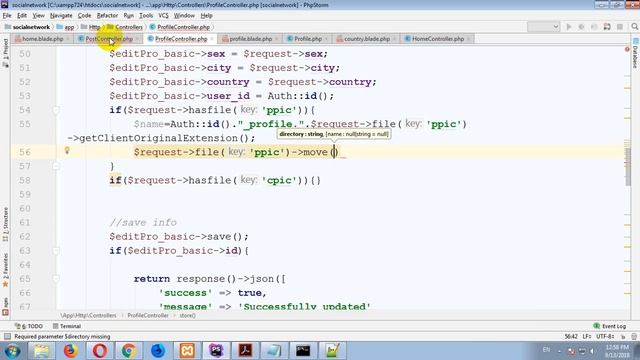Screen dimensions: 640x360
Task: Open Firefox from the taskbar
Action: (70, 351)
